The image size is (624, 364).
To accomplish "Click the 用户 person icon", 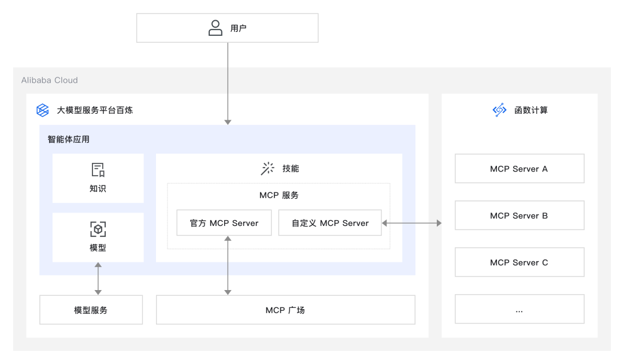I will 215,27.
